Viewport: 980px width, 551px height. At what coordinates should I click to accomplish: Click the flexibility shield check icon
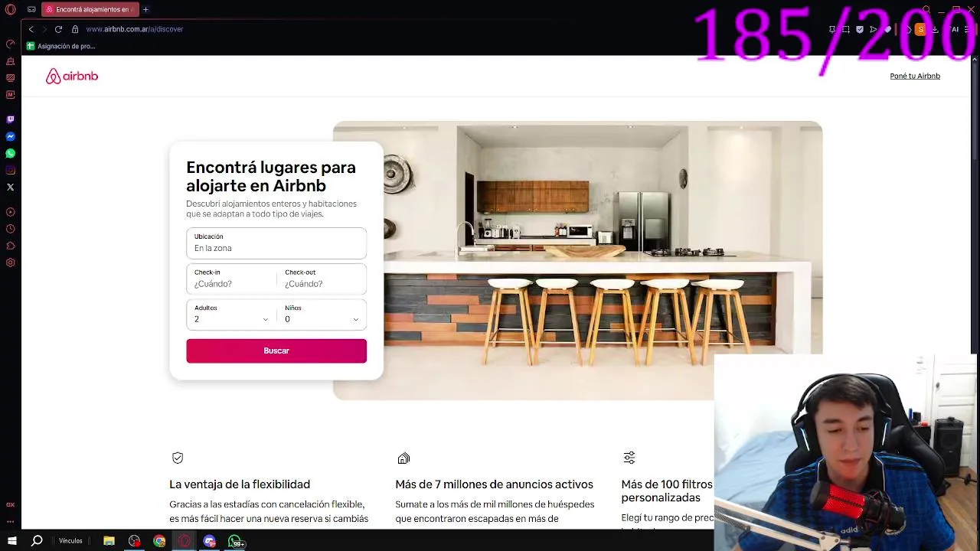click(x=178, y=458)
